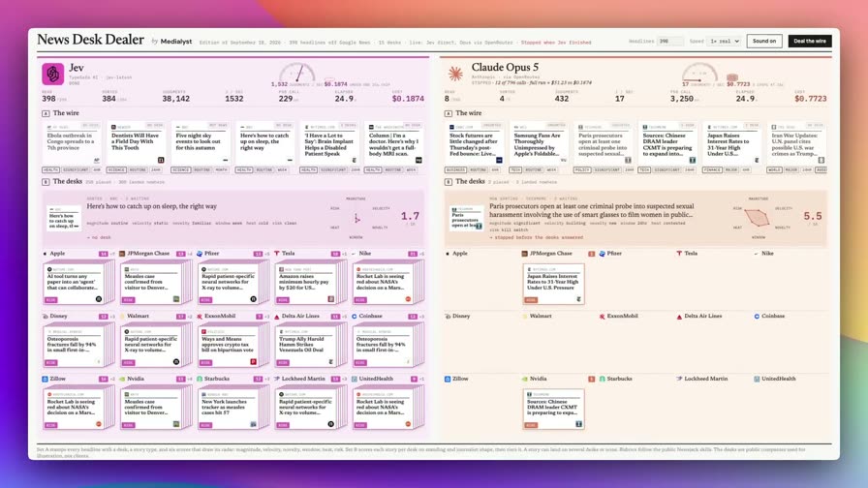
Task: Open the Five night sky events wire card
Action: [201, 142]
